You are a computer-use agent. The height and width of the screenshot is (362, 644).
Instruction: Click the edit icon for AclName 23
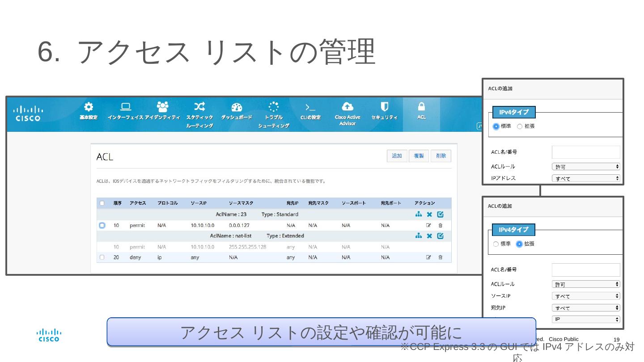(441, 215)
